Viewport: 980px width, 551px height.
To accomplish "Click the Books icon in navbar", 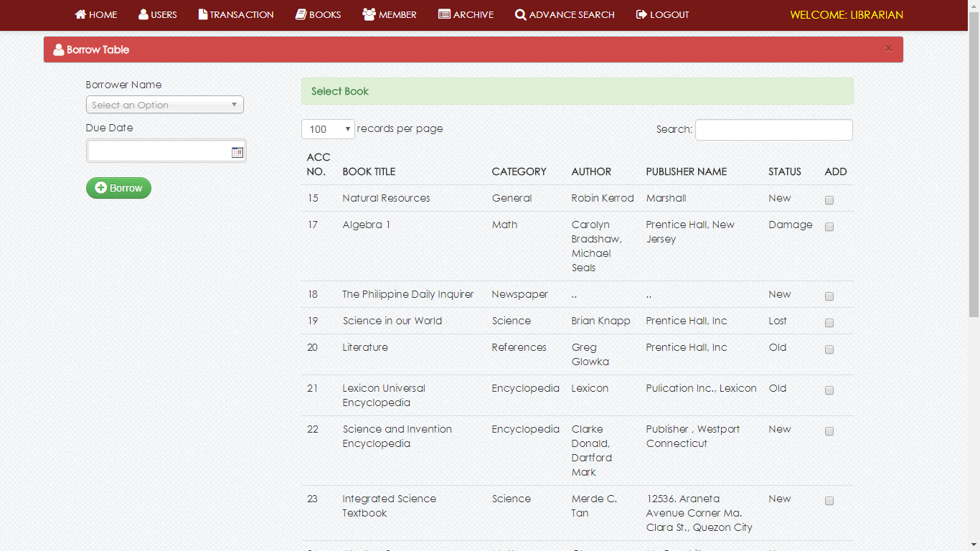I will [301, 14].
